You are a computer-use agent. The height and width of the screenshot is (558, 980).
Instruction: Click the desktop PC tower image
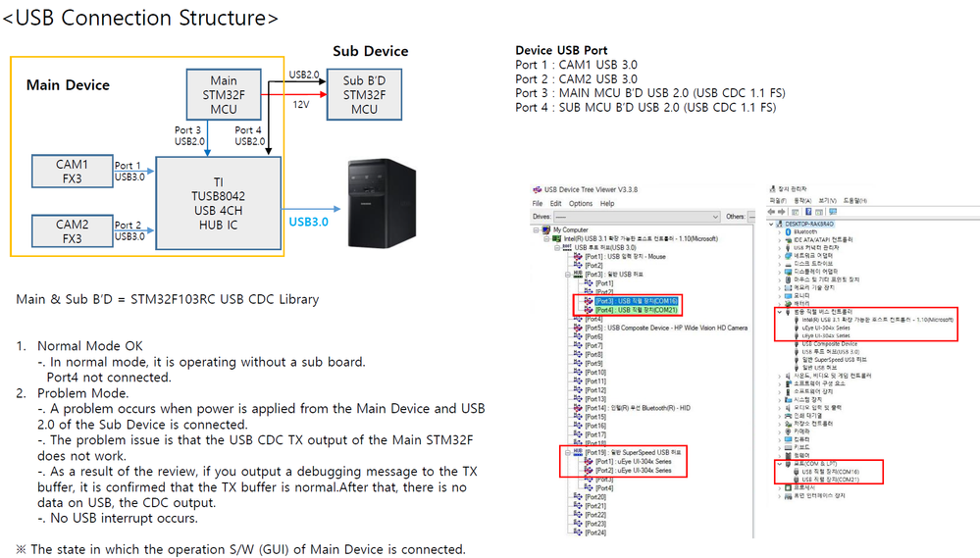(x=382, y=203)
